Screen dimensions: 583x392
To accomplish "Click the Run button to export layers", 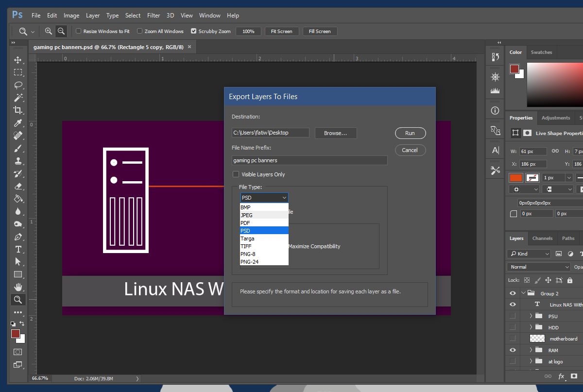I will tap(410, 133).
